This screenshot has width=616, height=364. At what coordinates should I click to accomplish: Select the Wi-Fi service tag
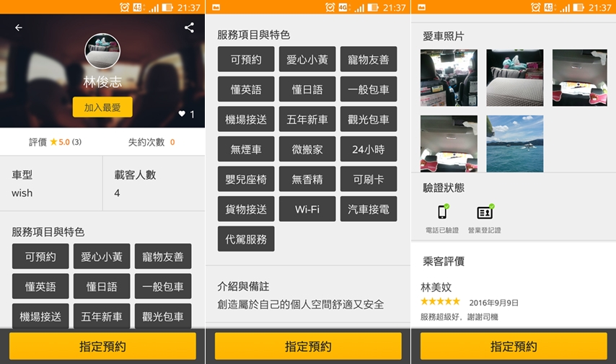(x=307, y=209)
